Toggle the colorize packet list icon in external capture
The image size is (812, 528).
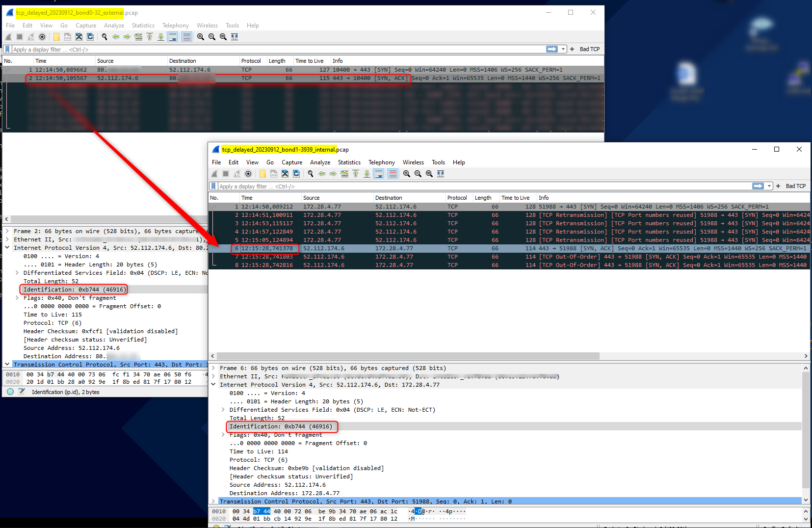[x=186, y=37]
